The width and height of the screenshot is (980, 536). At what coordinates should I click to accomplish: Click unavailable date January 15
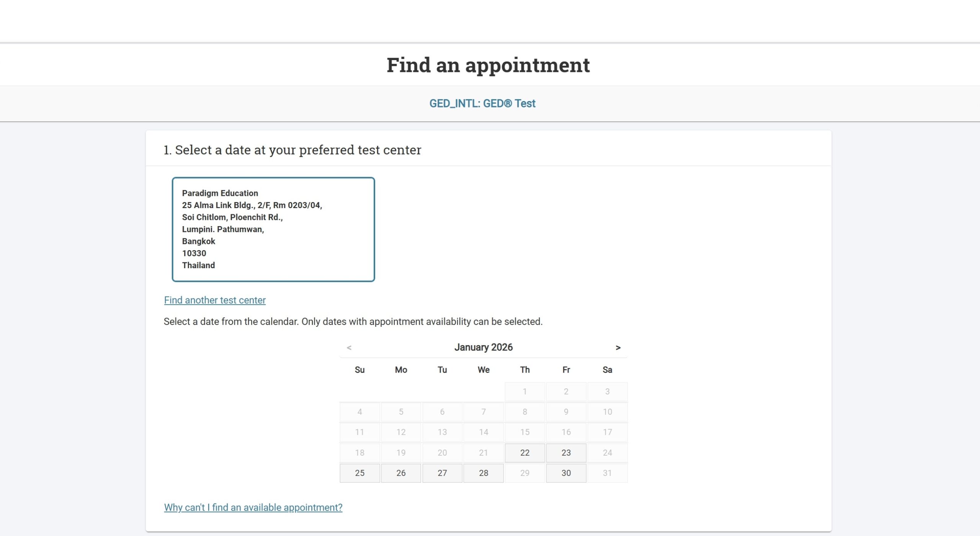(x=524, y=432)
